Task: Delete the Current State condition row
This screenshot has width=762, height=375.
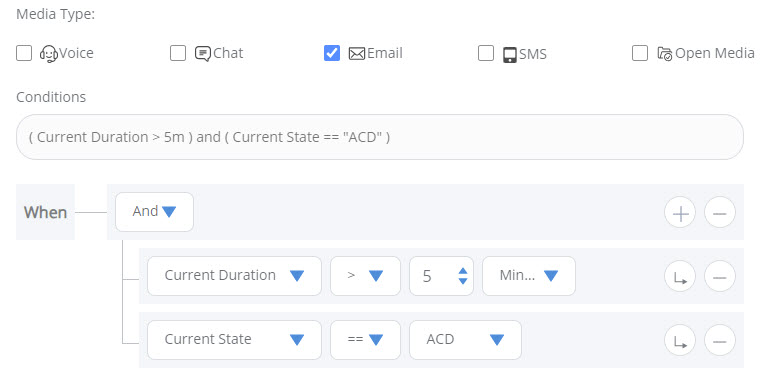Action: pyautogui.click(x=720, y=340)
